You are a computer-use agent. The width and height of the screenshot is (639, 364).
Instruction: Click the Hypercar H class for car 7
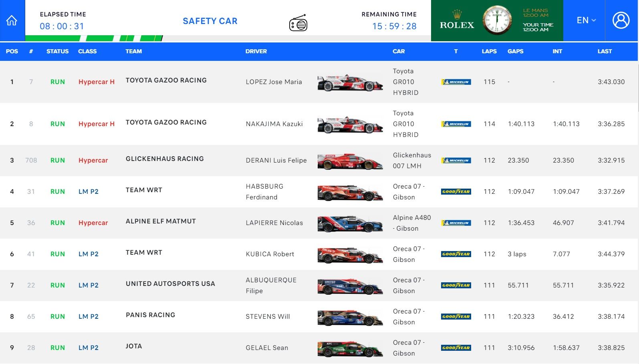click(x=97, y=82)
